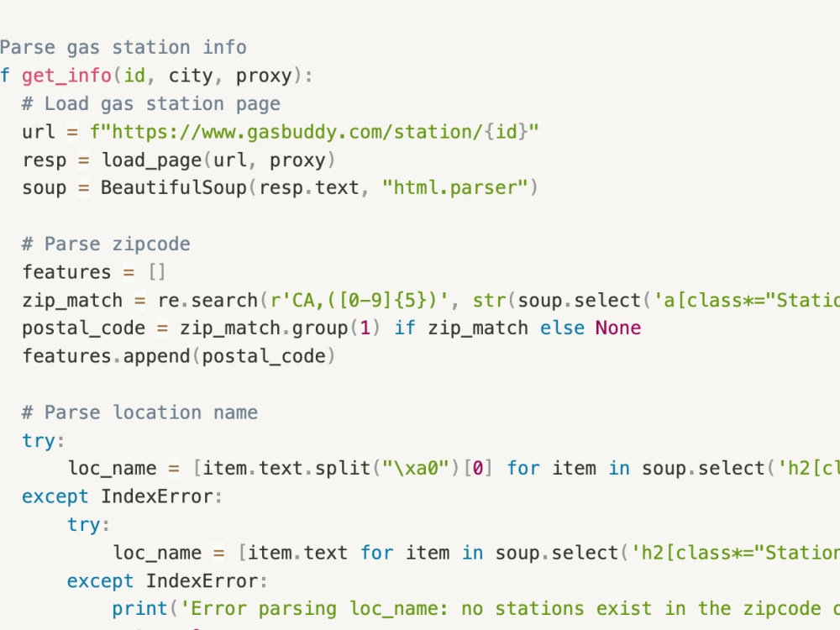The image size is (840, 630).
Task: Click the comment 'Parse gas station info'
Action: (x=123, y=48)
